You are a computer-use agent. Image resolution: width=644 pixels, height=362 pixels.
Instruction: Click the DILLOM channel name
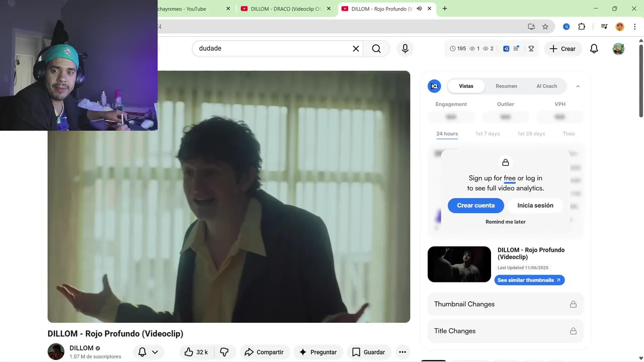click(x=82, y=348)
